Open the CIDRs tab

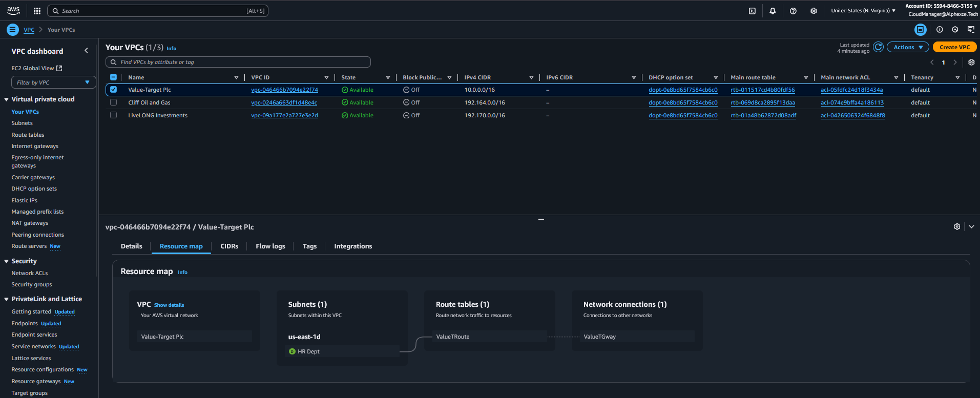pyautogui.click(x=230, y=246)
